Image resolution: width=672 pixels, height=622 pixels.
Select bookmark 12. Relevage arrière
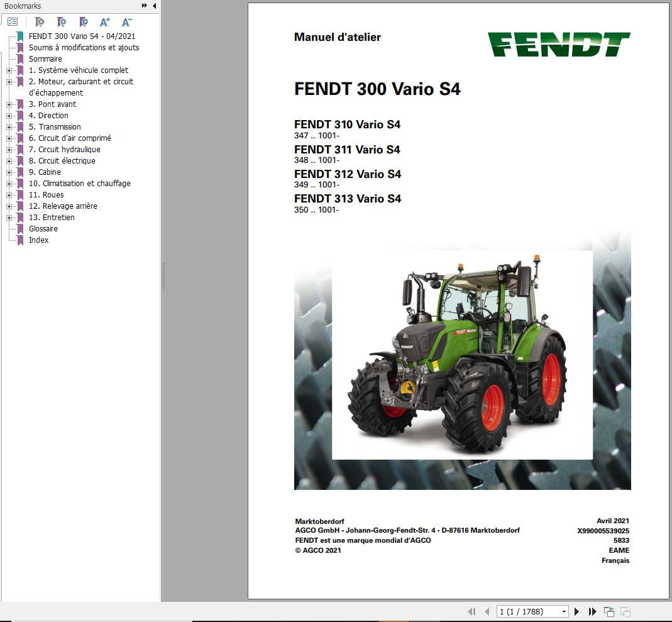[63, 206]
